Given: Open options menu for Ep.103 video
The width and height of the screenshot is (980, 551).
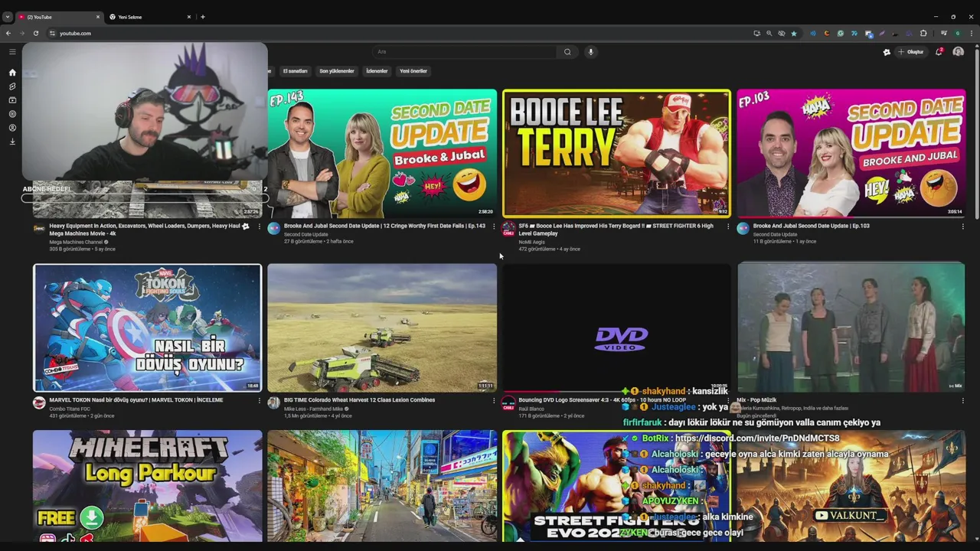Looking at the screenshot, I should click(962, 227).
